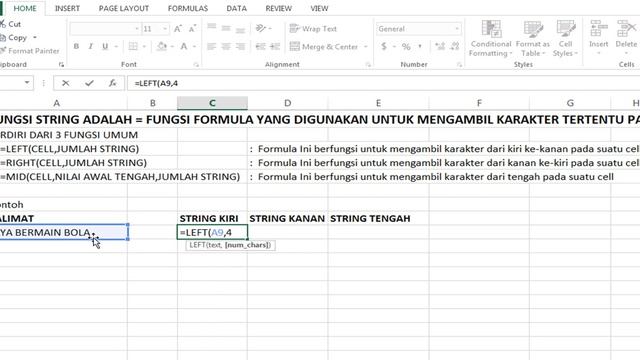
Task: Align text right
Action: pos(240,47)
